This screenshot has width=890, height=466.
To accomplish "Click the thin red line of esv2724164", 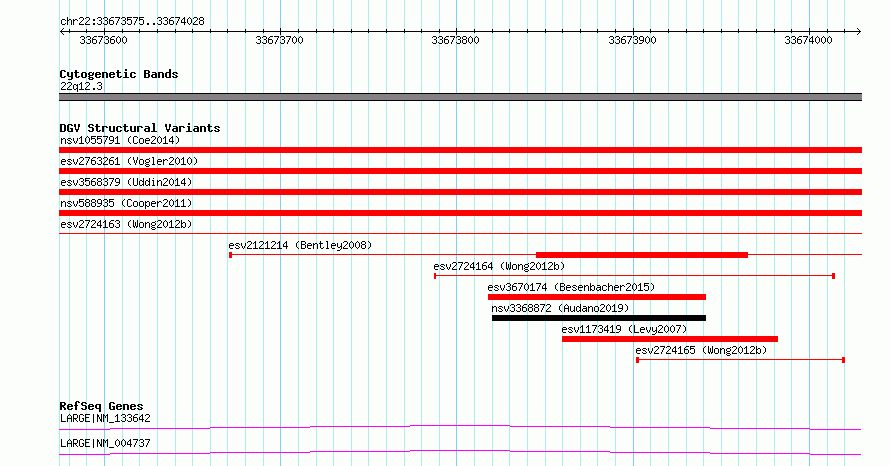I will click(x=634, y=276).
